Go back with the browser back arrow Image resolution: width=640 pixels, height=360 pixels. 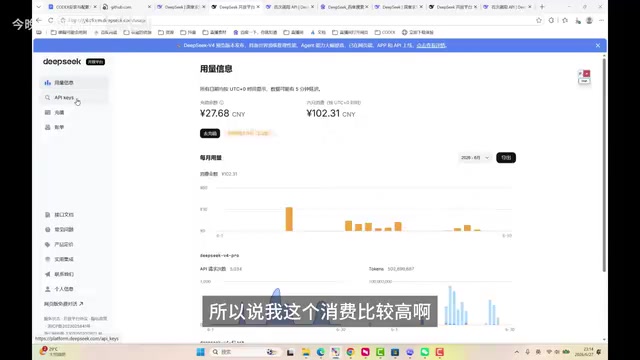[x=39, y=20]
